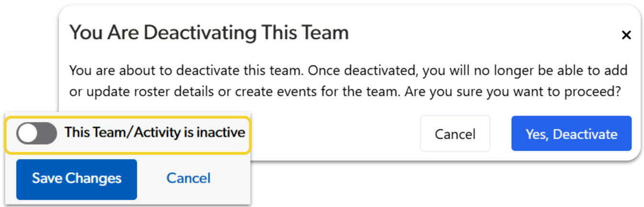The image size is (644, 207).
Task: Hit the X at the dialog's top right
Action: coord(626,35)
